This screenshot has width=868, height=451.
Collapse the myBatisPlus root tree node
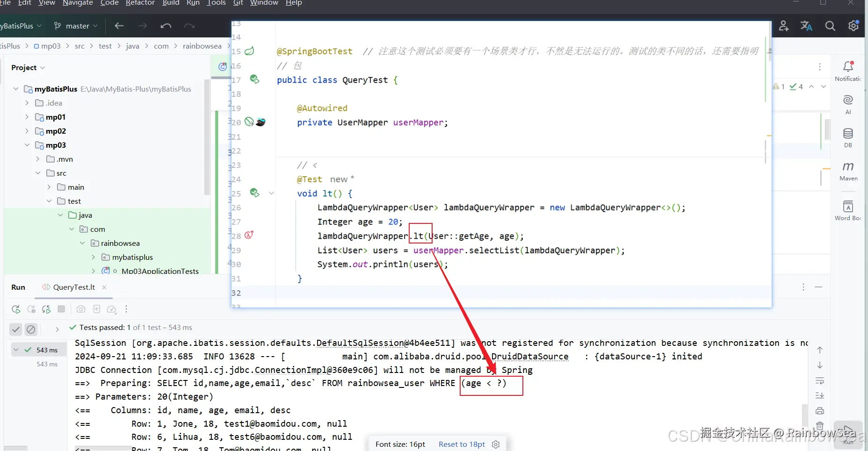(16, 89)
